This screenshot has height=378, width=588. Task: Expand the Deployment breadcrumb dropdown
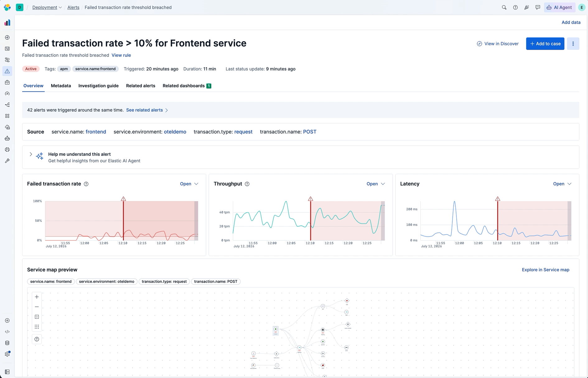(x=47, y=7)
